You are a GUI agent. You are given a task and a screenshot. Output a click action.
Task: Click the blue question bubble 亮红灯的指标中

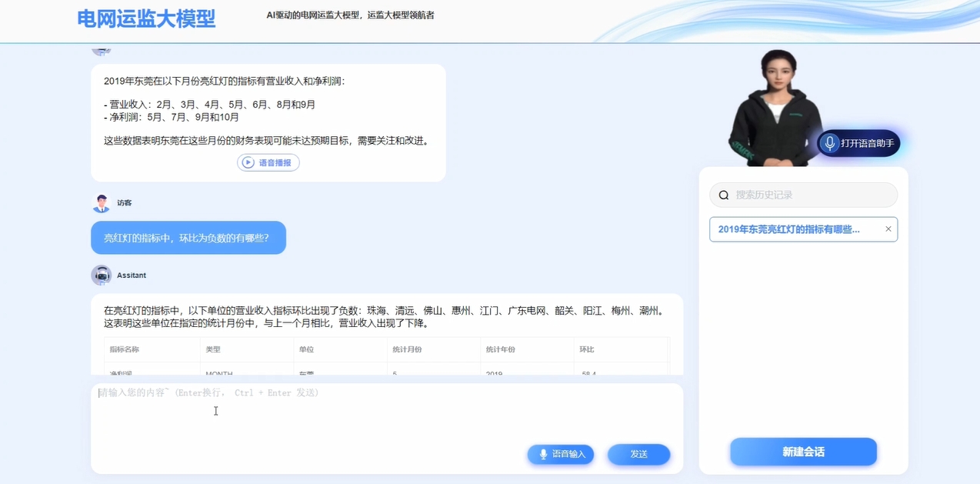(x=188, y=238)
